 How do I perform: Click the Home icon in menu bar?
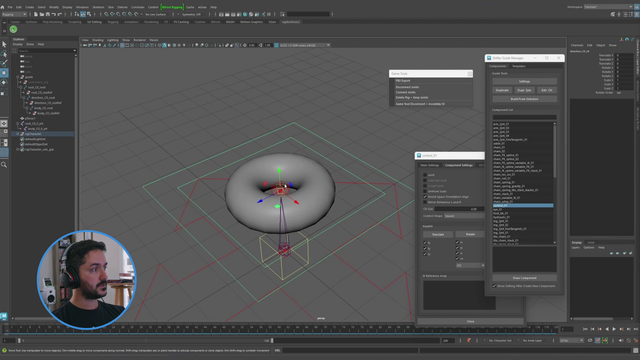(2, 7)
